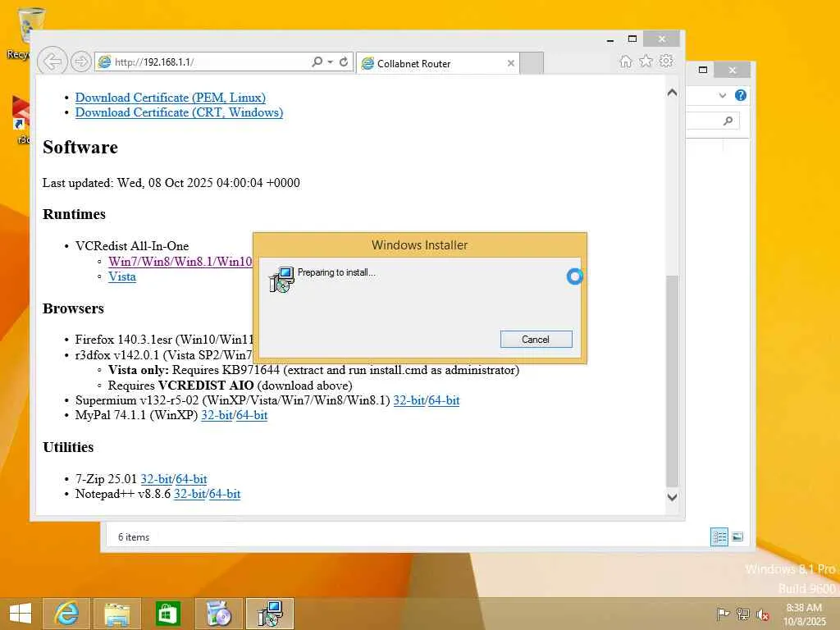The width and height of the screenshot is (840, 630).
Task: Click the page scrollbar down arrow
Action: [x=673, y=497]
